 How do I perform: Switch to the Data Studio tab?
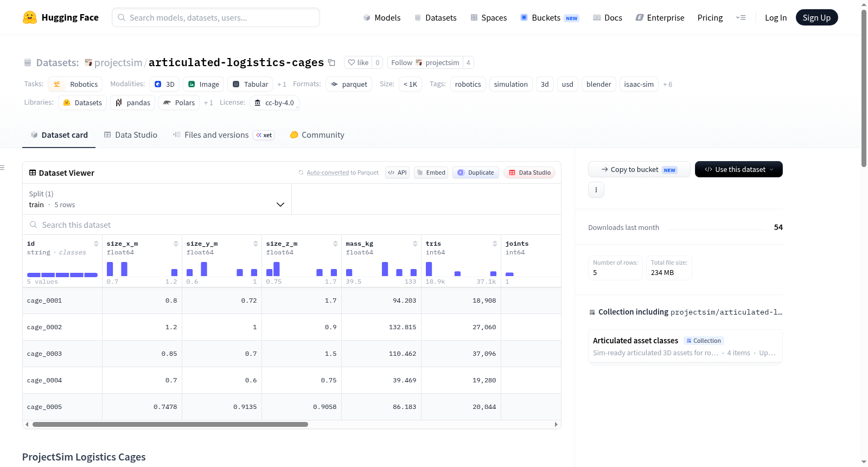tap(131, 135)
